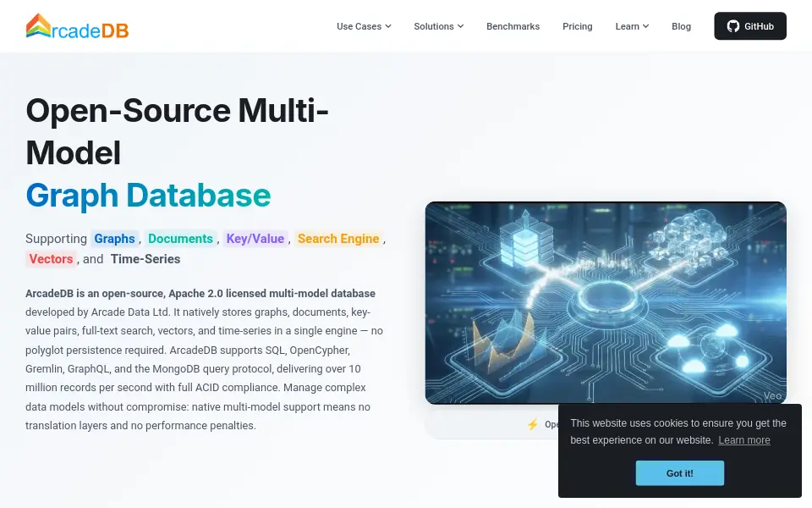Click the Graph Database gradient heading

(148, 196)
